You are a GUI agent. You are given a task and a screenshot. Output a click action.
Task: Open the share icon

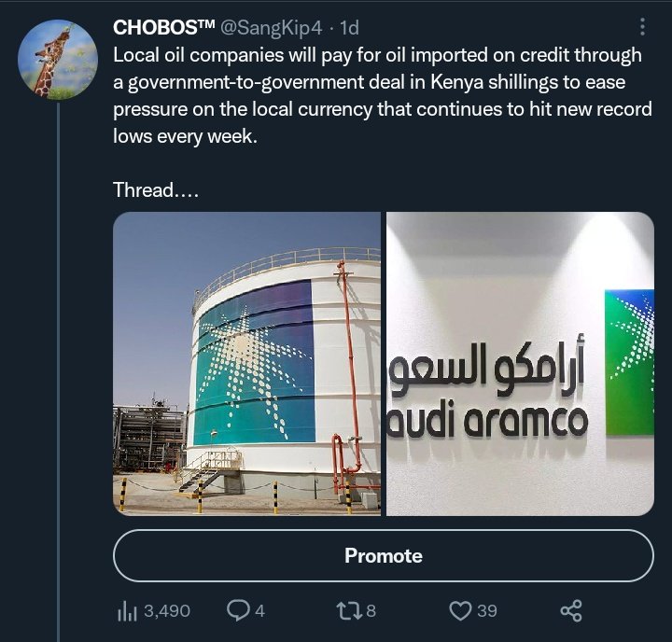coord(571,610)
